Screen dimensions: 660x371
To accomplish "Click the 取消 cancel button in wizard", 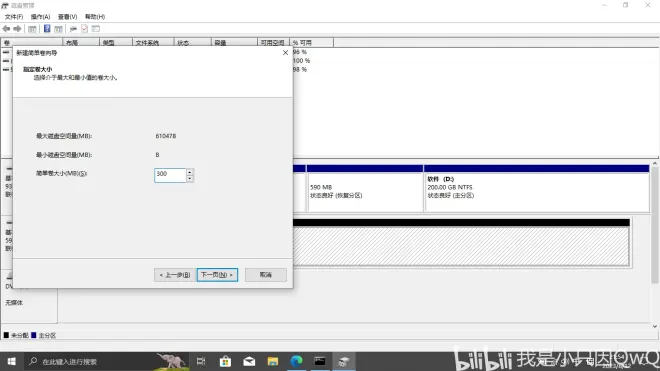I will coord(266,275).
